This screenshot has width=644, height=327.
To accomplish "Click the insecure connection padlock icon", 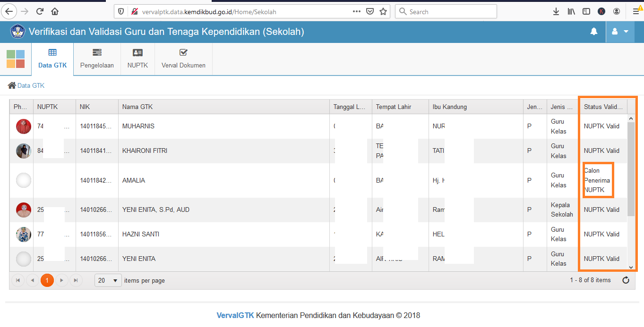I will (135, 12).
